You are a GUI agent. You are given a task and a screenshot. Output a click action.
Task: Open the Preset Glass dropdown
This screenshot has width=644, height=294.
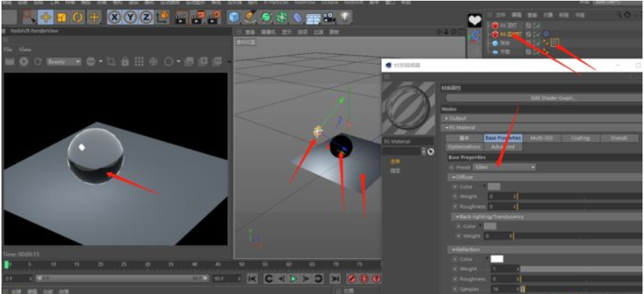click(x=505, y=167)
